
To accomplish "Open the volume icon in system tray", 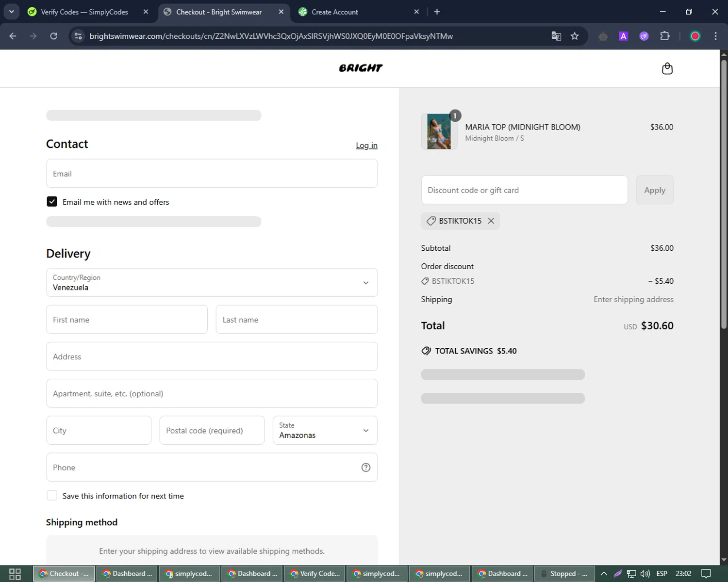I will 645,574.
